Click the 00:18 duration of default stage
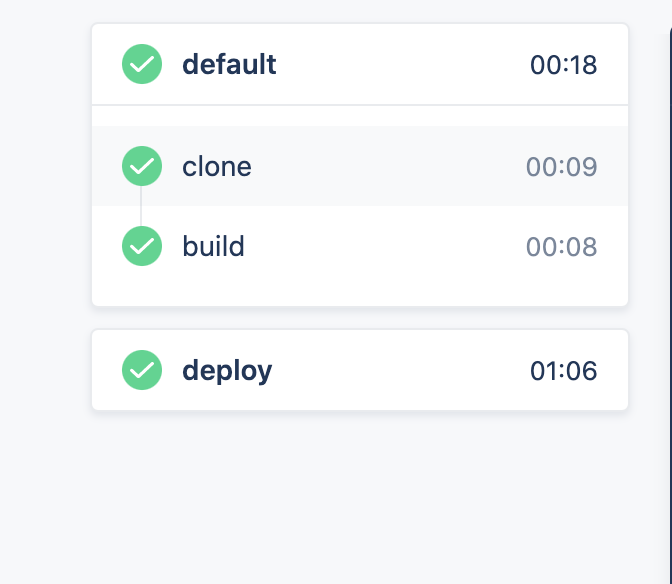Viewport: 672px width, 584px height. click(563, 65)
